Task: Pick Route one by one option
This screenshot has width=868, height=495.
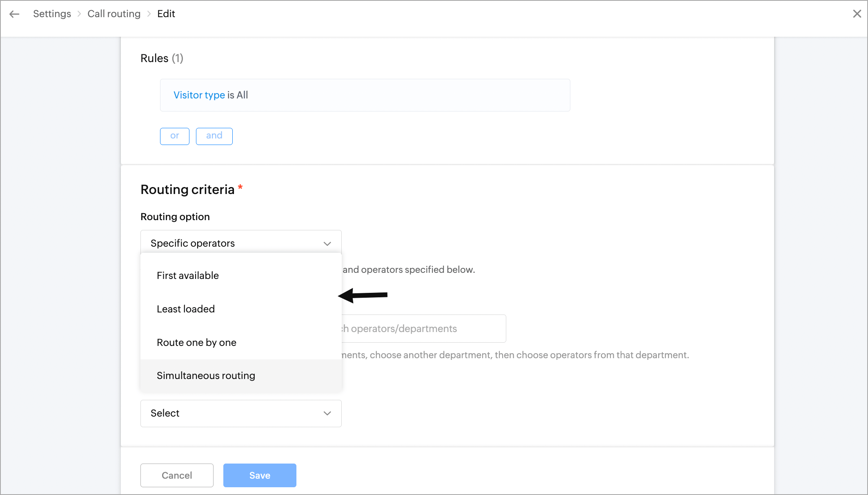Action: [x=196, y=343]
